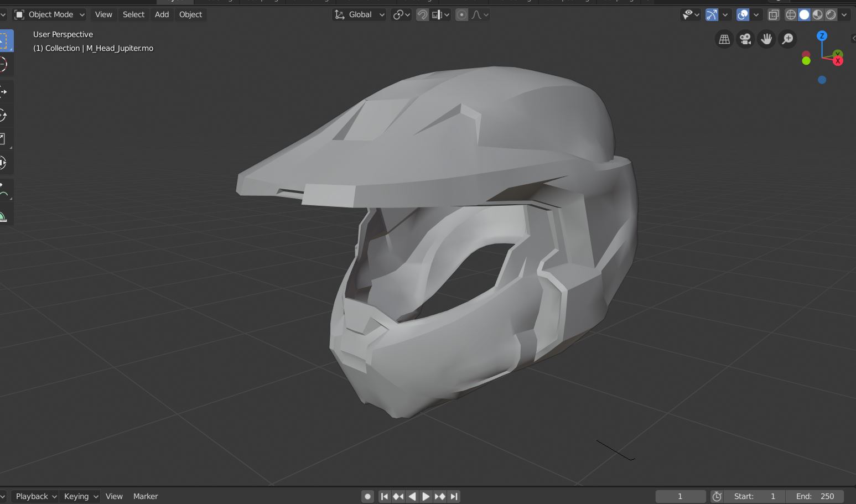Open the snapping options dropdown
The image size is (856, 504).
tap(441, 15)
